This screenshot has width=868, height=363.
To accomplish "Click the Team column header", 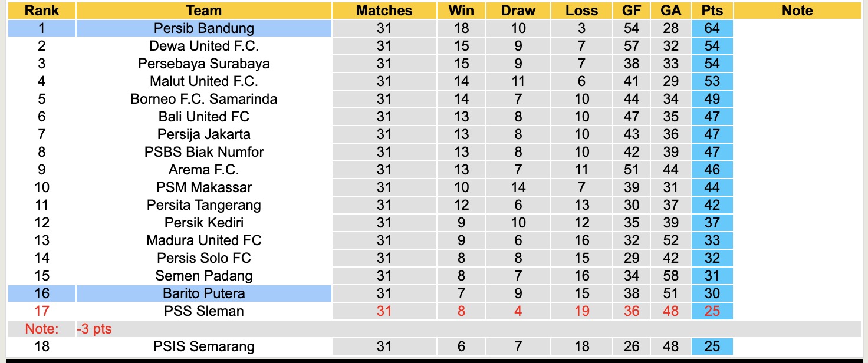I will [204, 11].
